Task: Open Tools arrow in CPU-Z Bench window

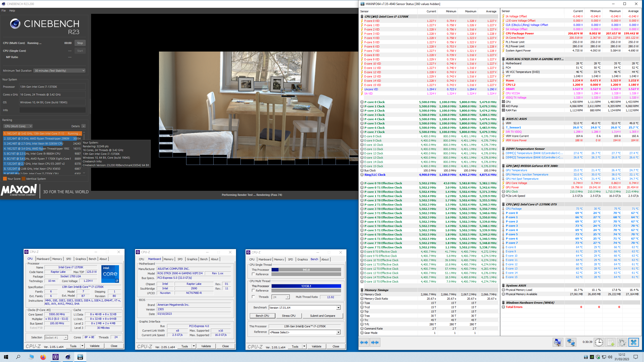Action: pyautogui.click(x=304, y=346)
